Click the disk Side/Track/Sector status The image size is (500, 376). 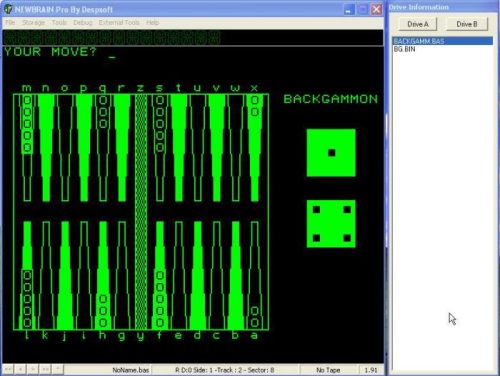(224, 370)
